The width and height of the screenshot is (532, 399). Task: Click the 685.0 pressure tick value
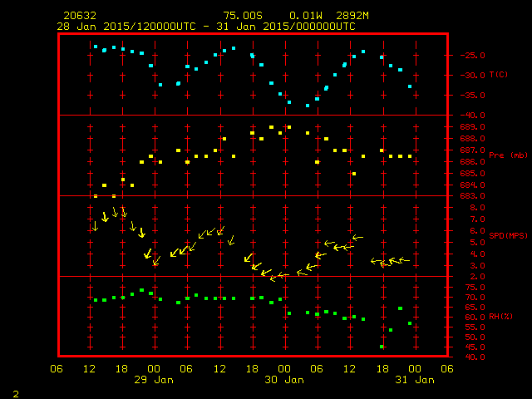472,174
